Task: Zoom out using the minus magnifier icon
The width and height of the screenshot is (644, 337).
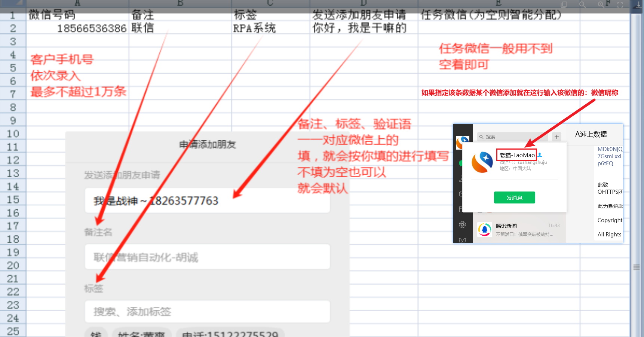Action: click(582, 4)
